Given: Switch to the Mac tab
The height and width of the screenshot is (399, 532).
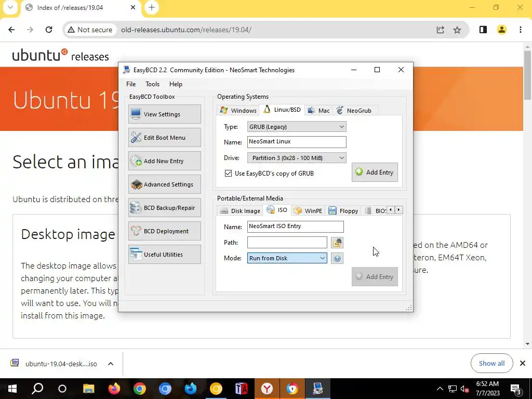Looking at the screenshot, I should (318, 110).
